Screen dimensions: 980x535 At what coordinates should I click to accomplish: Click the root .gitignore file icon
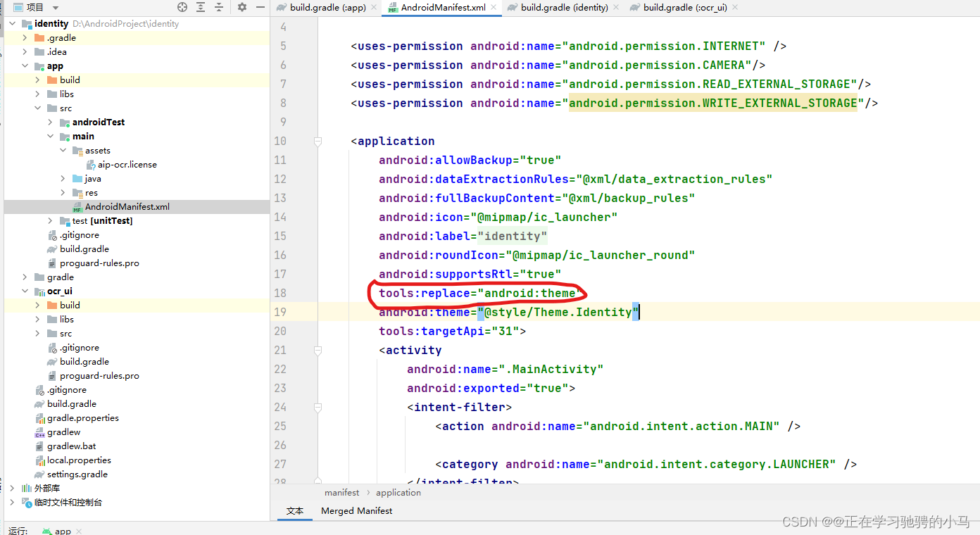tap(40, 390)
